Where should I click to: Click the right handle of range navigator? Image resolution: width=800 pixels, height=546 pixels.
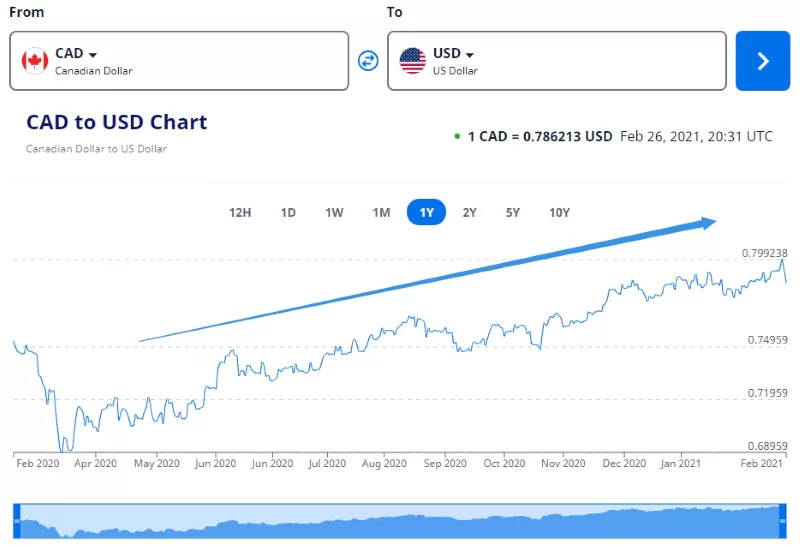click(x=783, y=521)
